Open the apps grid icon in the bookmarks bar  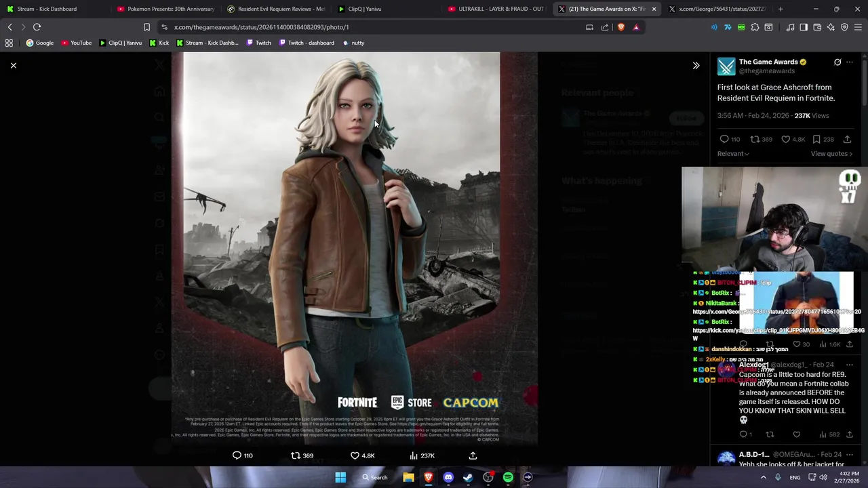coord(9,43)
